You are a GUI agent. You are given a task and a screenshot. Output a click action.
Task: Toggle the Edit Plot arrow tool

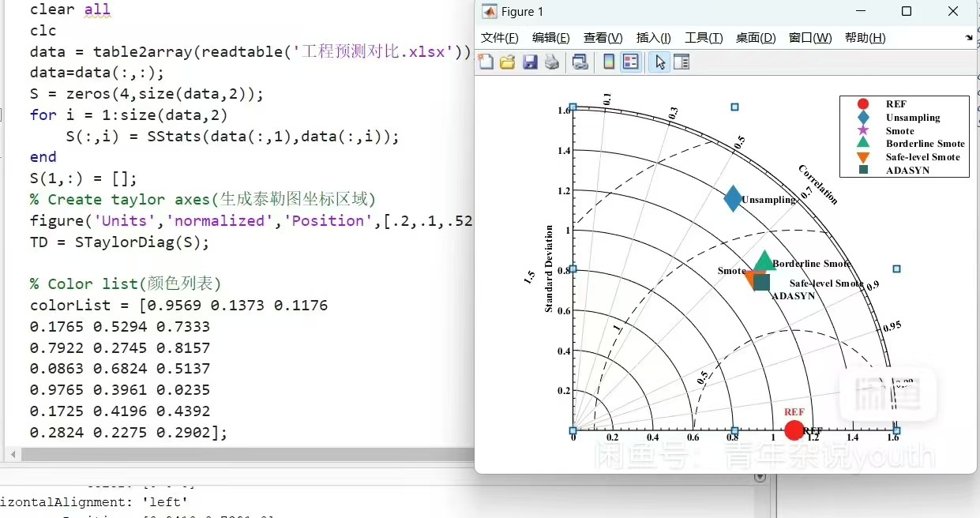[x=659, y=62]
